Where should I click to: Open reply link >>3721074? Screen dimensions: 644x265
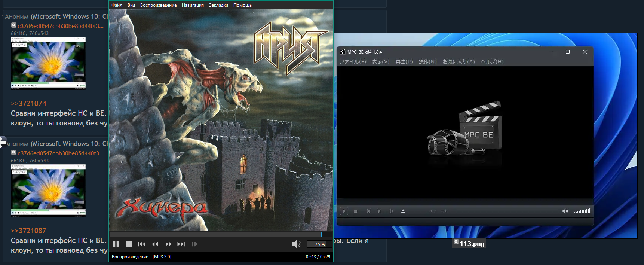tap(28, 103)
